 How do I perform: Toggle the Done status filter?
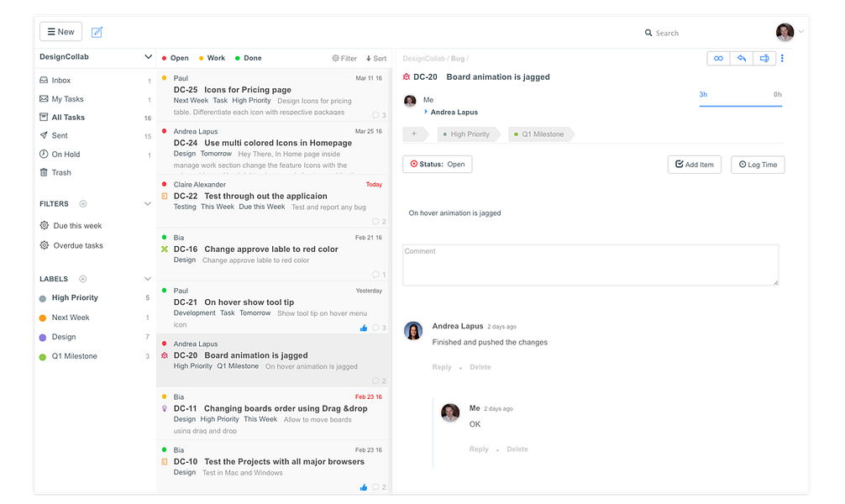tap(249, 58)
